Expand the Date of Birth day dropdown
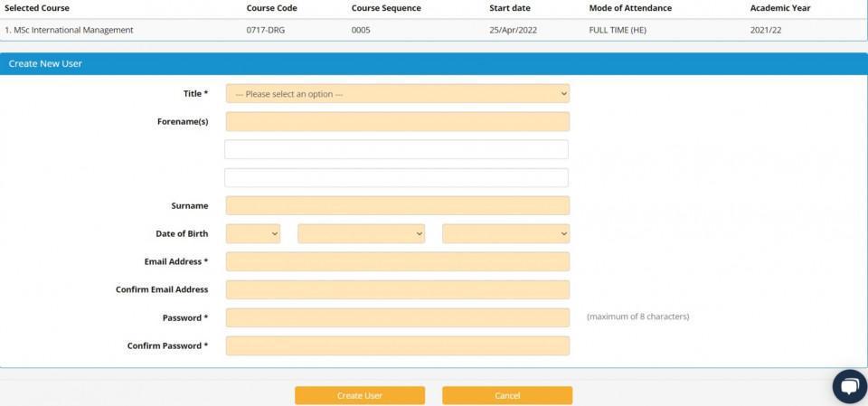868x406 pixels. 252,234
